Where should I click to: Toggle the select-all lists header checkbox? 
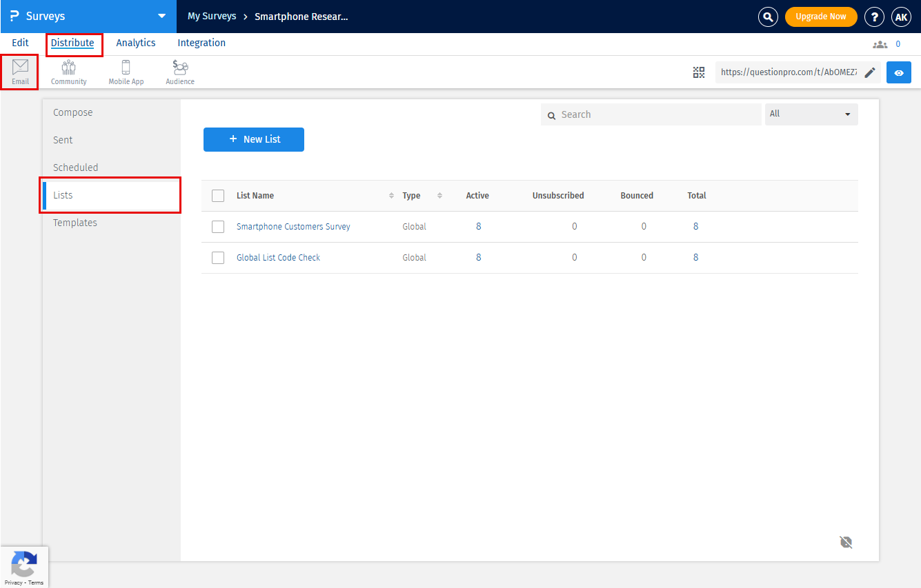[218, 196]
